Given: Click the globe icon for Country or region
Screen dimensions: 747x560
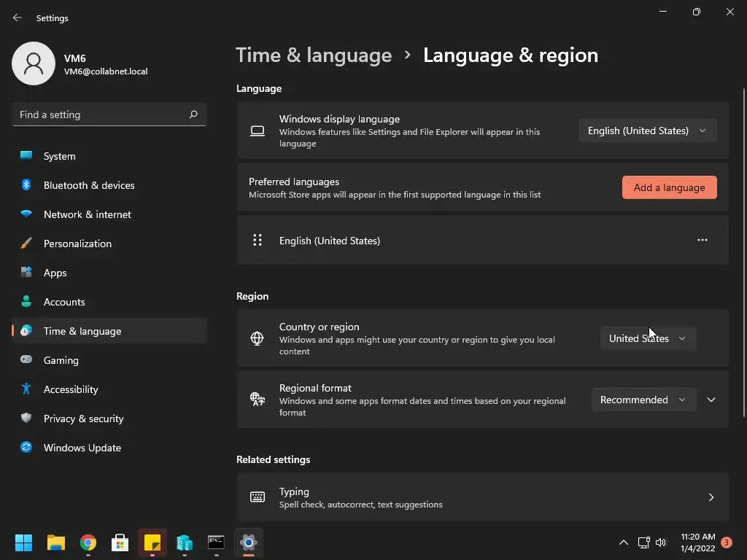Looking at the screenshot, I should [258, 338].
